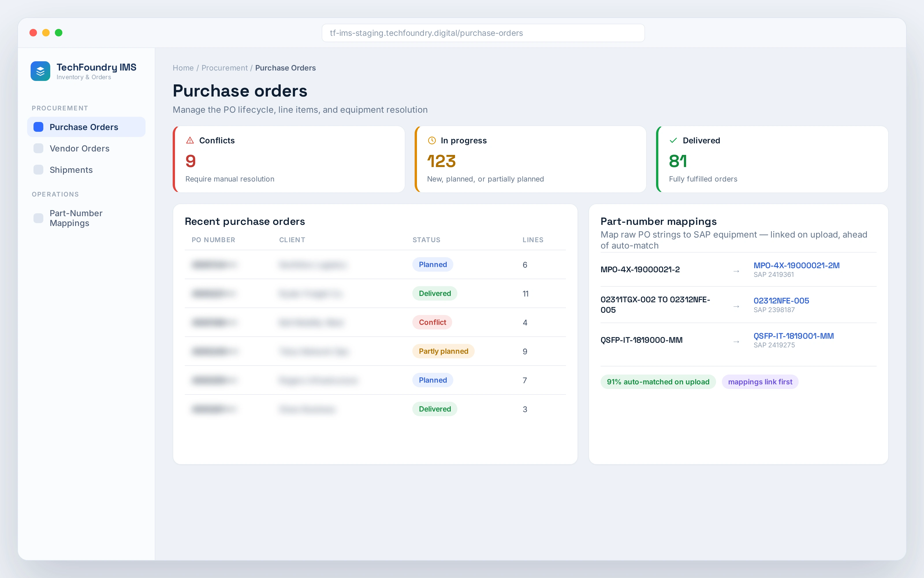The width and height of the screenshot is (924, 578).
Task: Click the SAP 2398187 label
Action: (x=774, y=310)
